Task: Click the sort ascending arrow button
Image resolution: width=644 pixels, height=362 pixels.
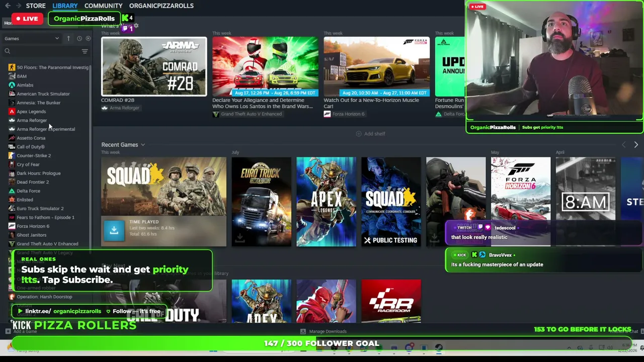Action: pyautogui.click(x=68, y=38)
